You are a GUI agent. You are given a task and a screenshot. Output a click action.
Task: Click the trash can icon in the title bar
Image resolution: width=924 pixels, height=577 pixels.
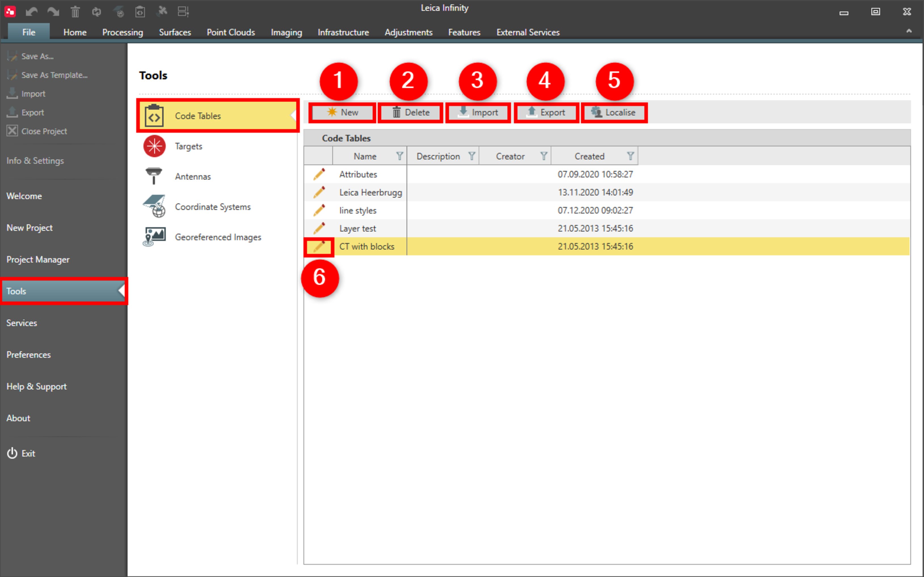coord(75,12)
